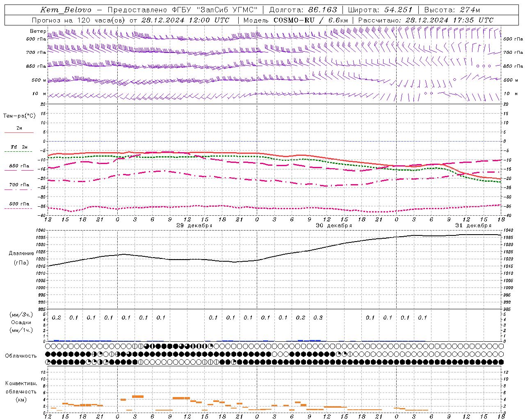Click the "(мм/3ч.)" units label
Screen dimensions: 525x420
21,315
